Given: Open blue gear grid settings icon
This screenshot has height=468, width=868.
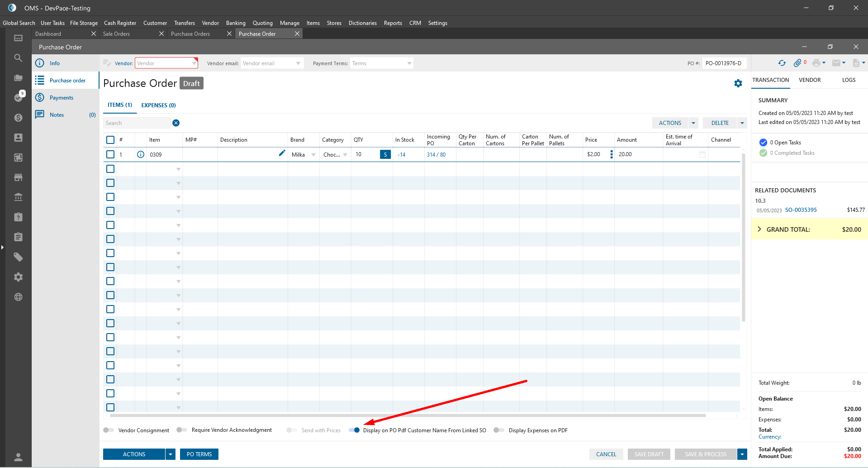Looking at the screenshot, I should (x=738, y=83).
